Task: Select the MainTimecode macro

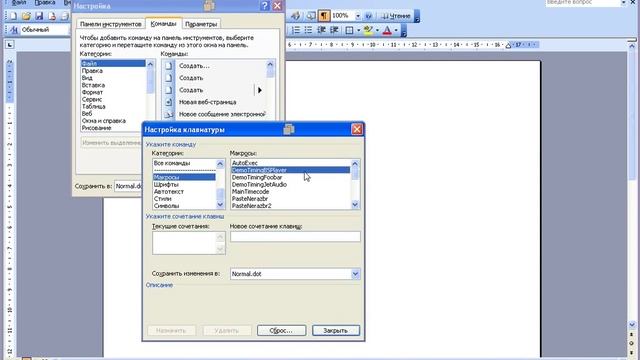Action: [290, 191]
